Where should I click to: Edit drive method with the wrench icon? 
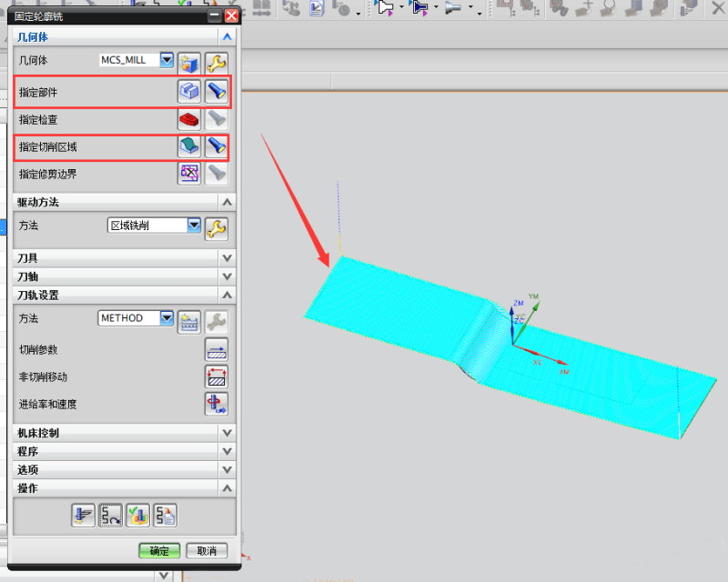216,227
